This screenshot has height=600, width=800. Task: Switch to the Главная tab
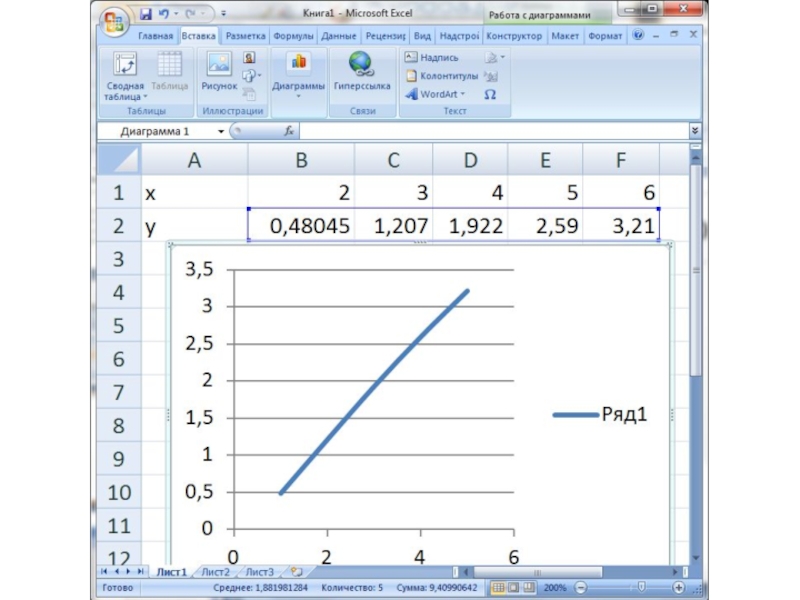(x=155, y=36)
